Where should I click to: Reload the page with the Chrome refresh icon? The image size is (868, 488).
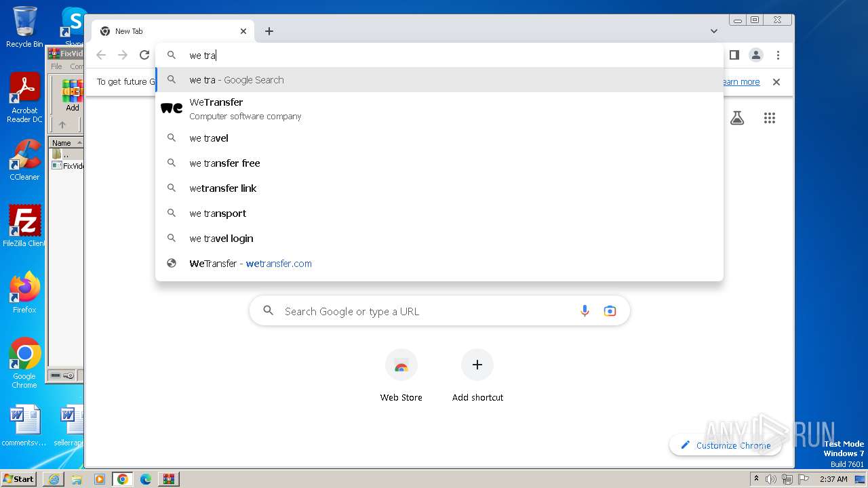(144, 55)
